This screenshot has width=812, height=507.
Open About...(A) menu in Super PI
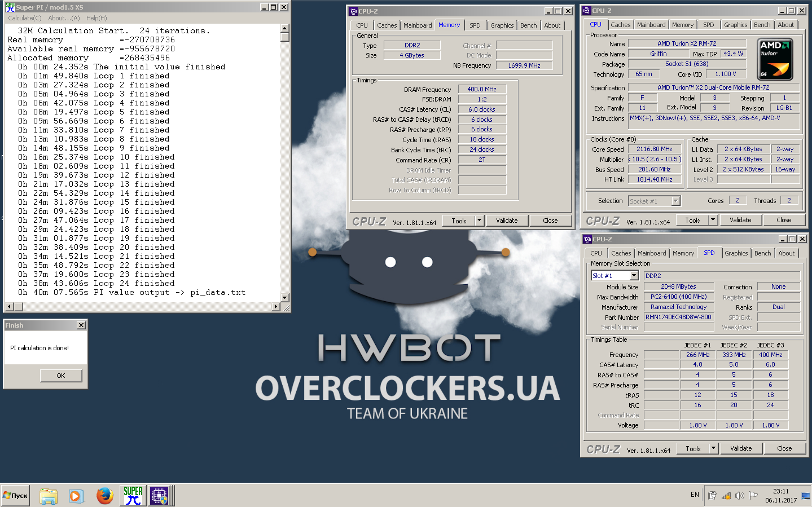click(x=64, y=18)
